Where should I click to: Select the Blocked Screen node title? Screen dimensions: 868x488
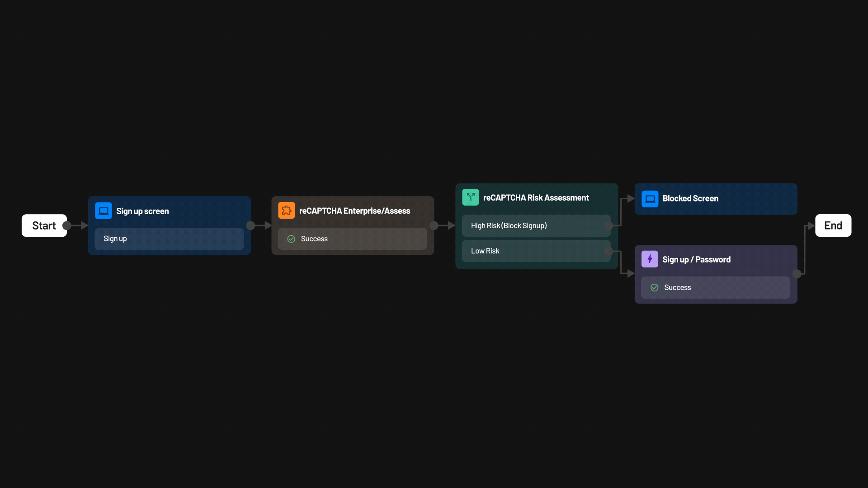[690, 198]
